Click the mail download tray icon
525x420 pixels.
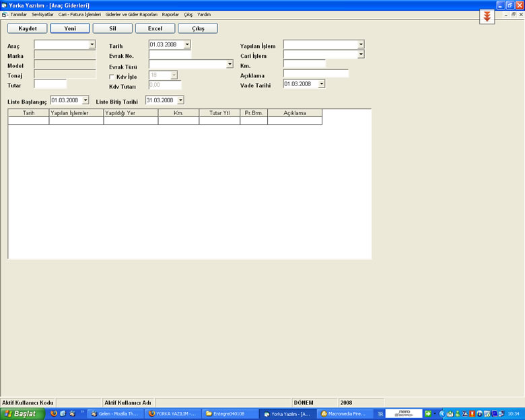click(x=450, y=414)
